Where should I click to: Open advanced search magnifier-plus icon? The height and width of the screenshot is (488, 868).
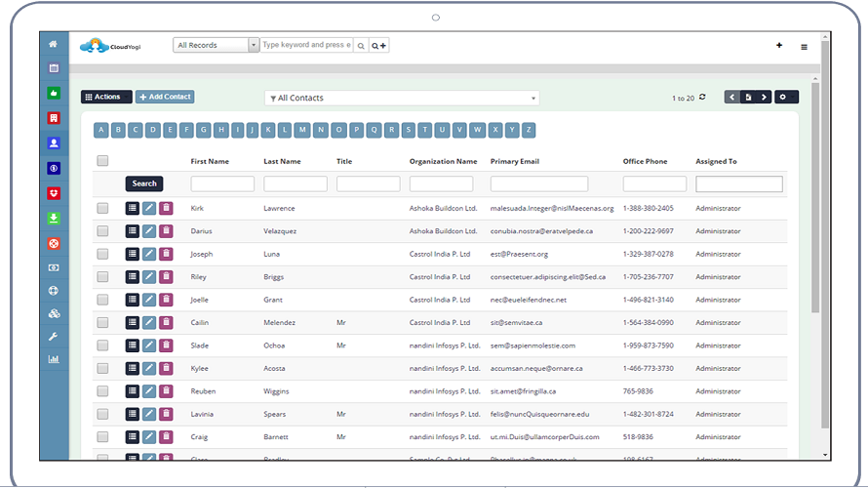point(379,46)
